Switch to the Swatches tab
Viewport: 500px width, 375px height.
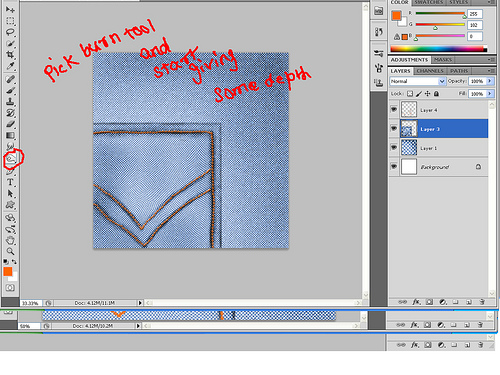coord(428,2)
